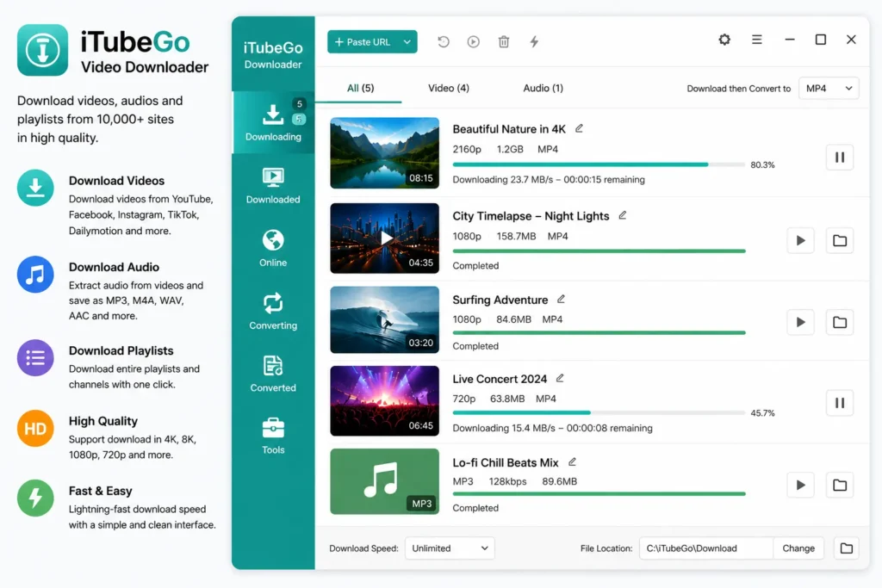Click the Download Videos feature icon
882x588 pixels.
click(35, 188)
